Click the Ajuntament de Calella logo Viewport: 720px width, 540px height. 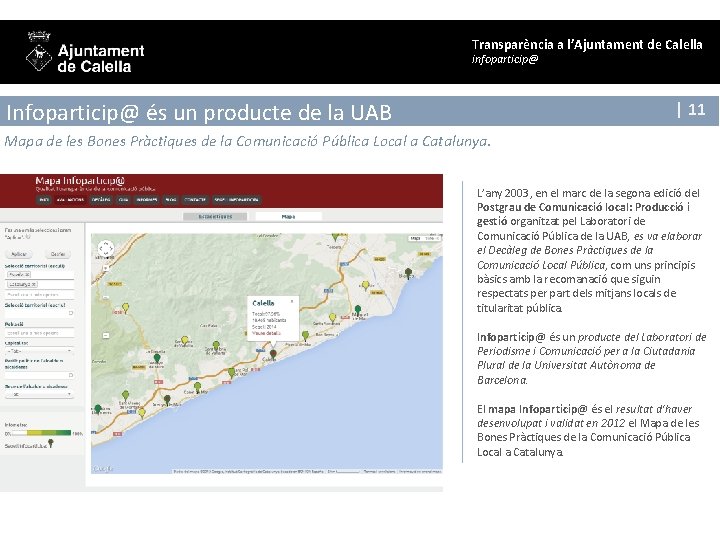[85, 53]
